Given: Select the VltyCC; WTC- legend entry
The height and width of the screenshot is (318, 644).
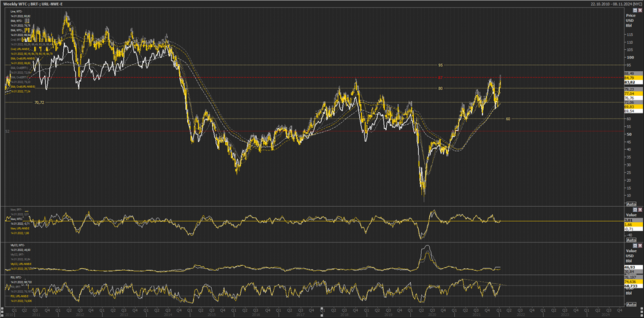Looking at the screenshot, I should [18, 246].
